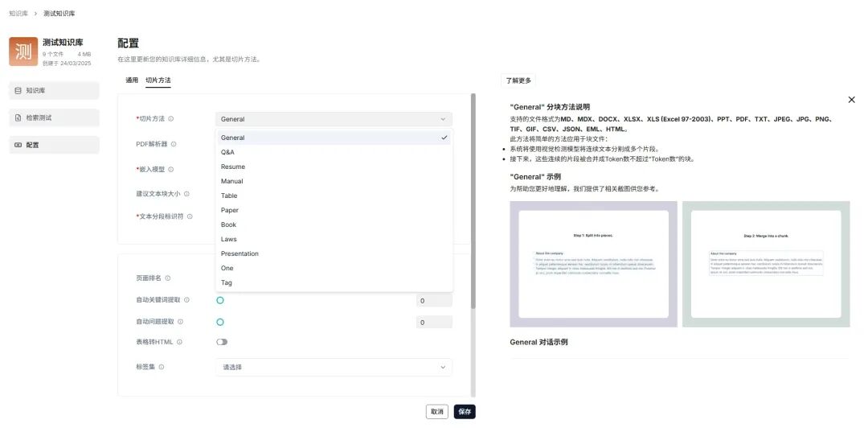Screen dimensions: 868x428
Task: Choose Q&A from chunk method list
Action: click(x=228, y=152)
